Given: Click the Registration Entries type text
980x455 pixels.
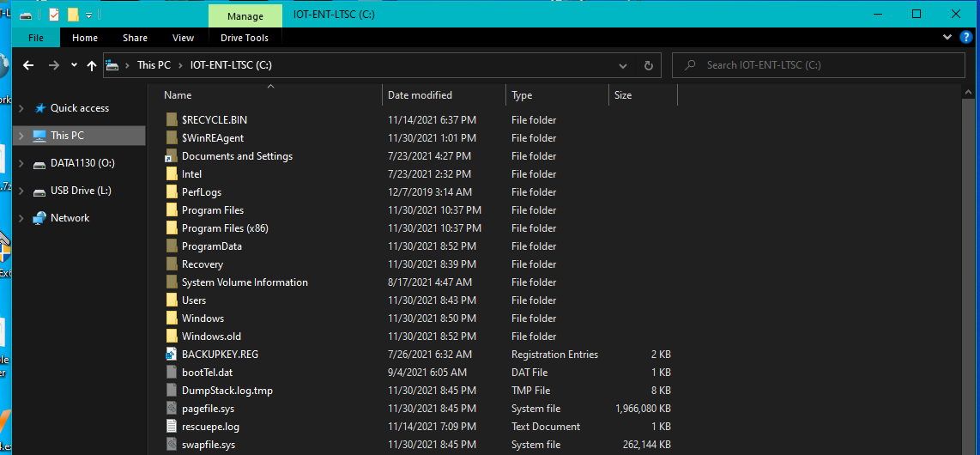Looking at the screenshot, I should [x=554, y=355].
